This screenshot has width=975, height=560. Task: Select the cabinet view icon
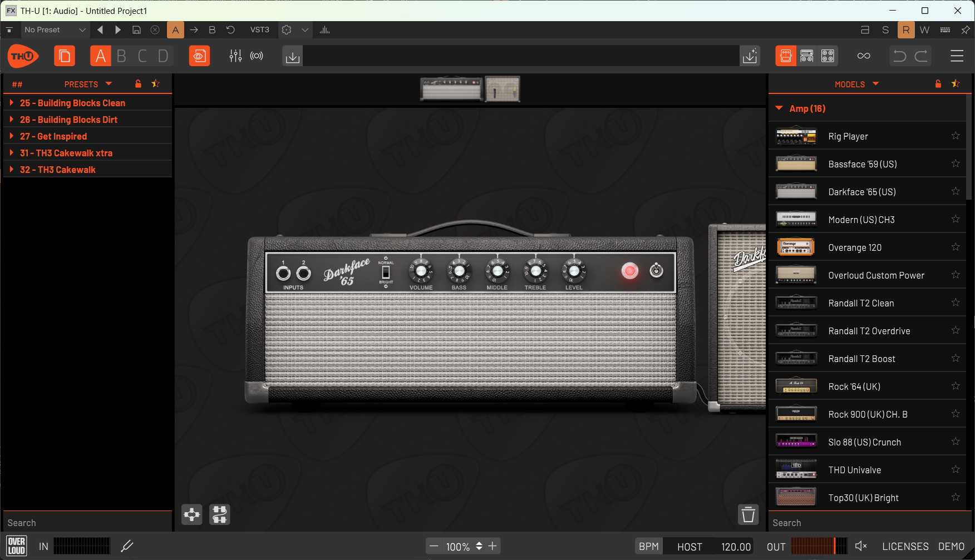point(828,56)
